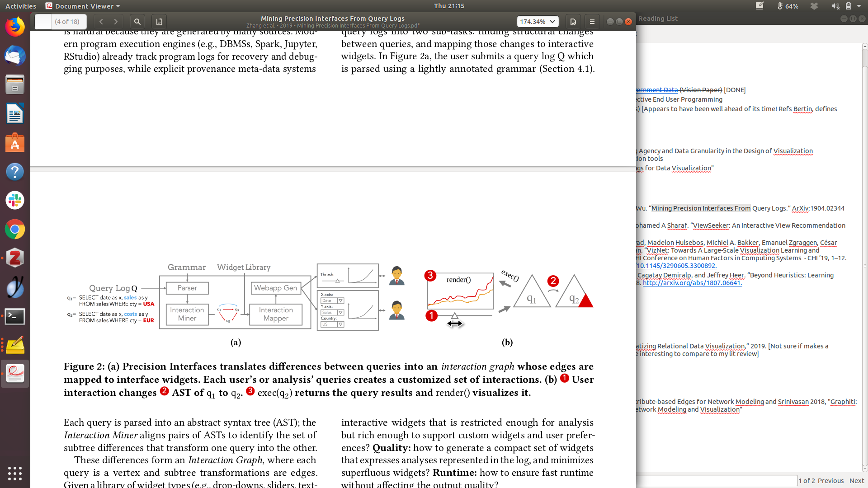Open Activities overview
Screen dimensions: 868x488
[x=21, y=6]
